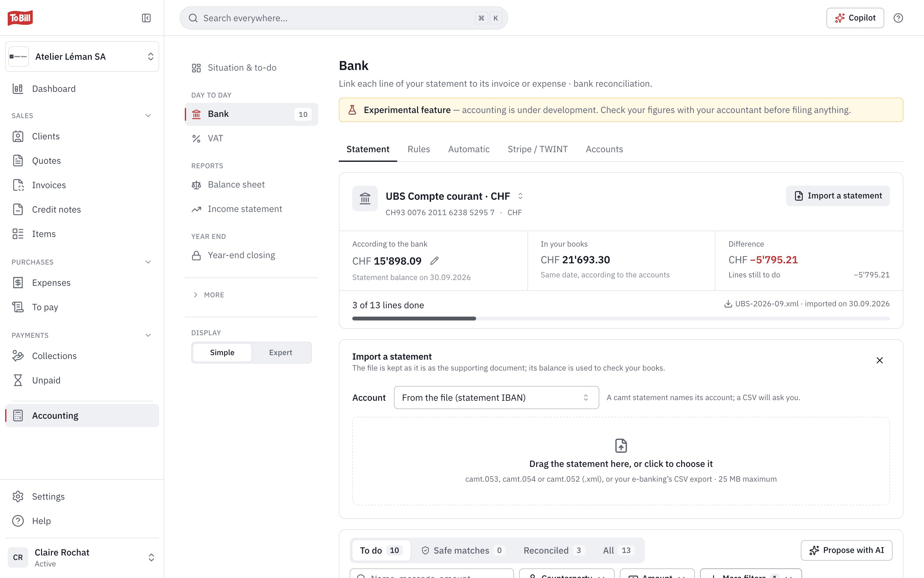Click the upload file icon in drop zone

coord(621,446)
